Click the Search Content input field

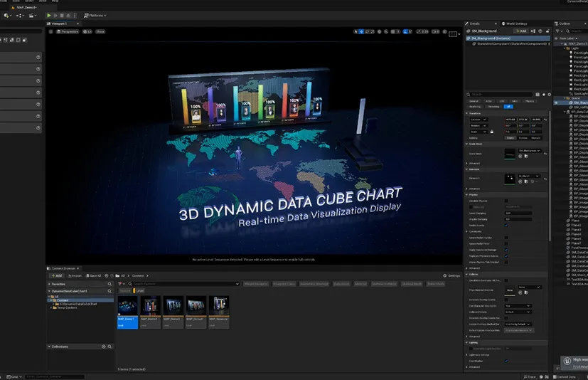[183, 284]
